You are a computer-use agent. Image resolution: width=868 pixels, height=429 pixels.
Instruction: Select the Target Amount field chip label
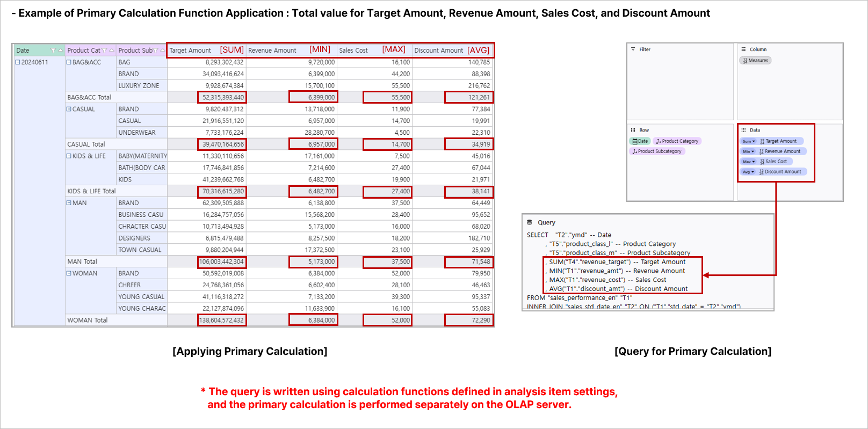pyautogui.click(x=781, y=141)
